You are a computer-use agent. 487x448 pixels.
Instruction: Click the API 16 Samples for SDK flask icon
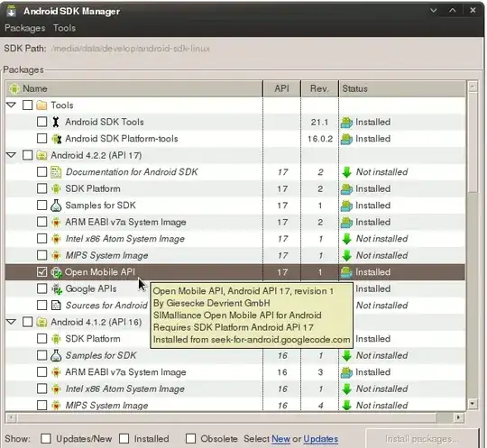point(56,355)
